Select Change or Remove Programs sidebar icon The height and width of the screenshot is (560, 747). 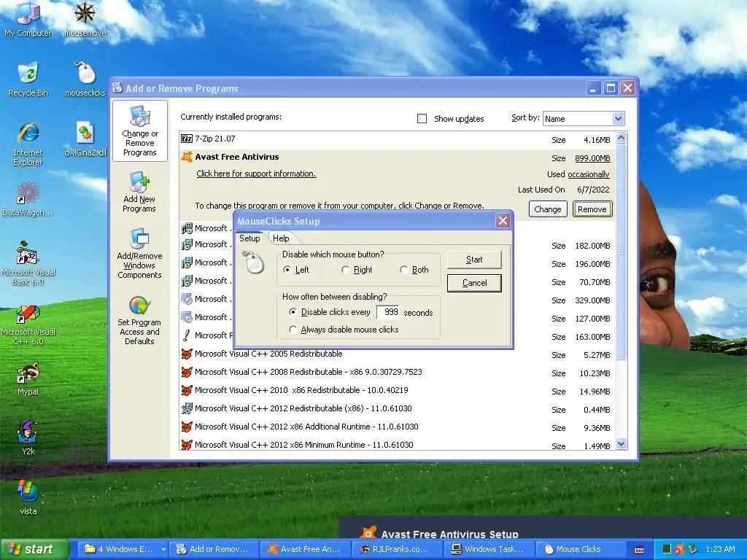[139, 131]
